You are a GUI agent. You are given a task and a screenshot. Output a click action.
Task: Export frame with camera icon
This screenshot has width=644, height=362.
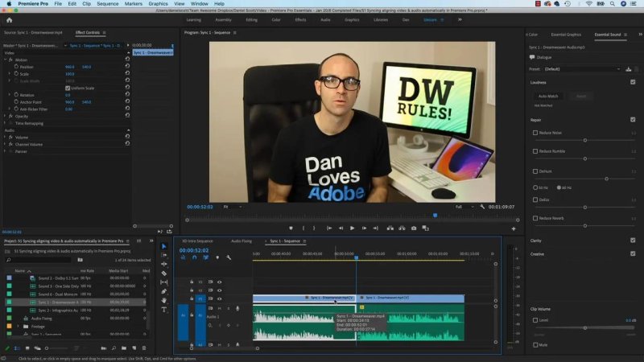[x=414, y=228]
